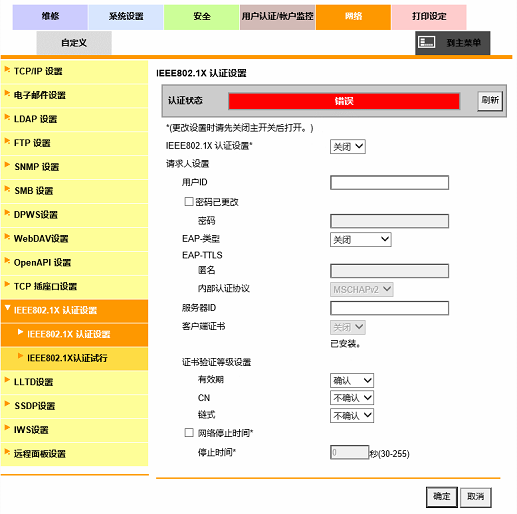
Task: Click the arrow icon beside SSDP设置
Action: click(x=7, y=404)
